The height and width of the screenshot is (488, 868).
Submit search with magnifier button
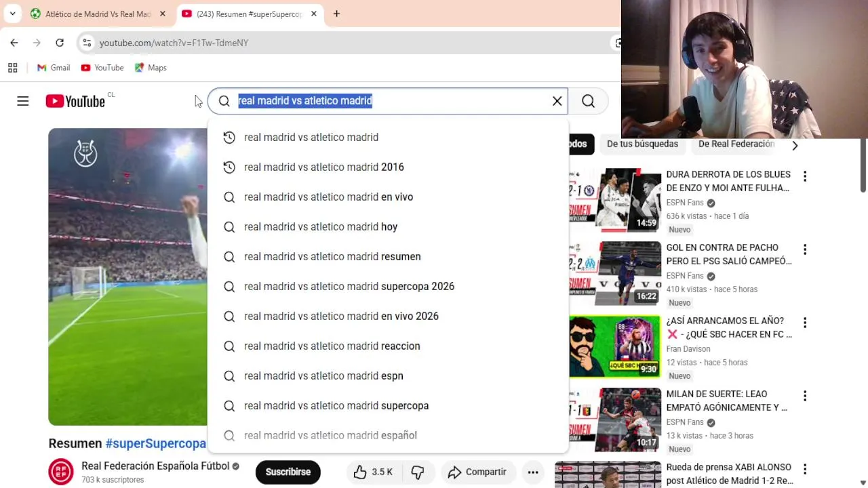point(588,101)
